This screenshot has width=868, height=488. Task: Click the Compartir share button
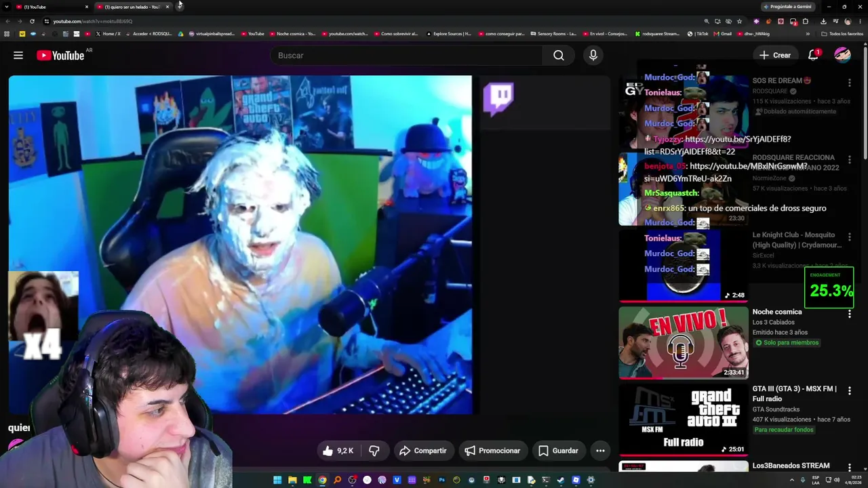tap(422, 451)
